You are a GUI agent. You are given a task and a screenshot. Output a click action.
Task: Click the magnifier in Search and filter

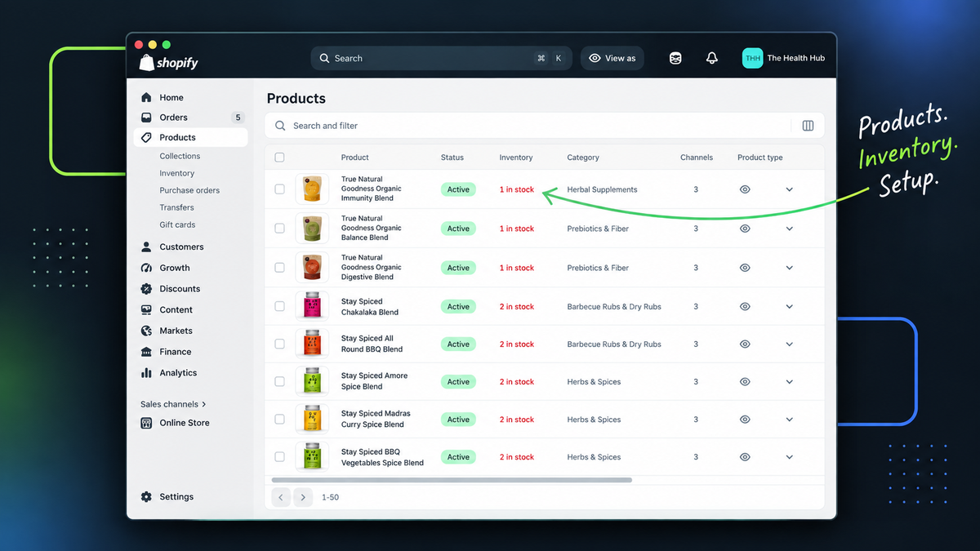280,126
